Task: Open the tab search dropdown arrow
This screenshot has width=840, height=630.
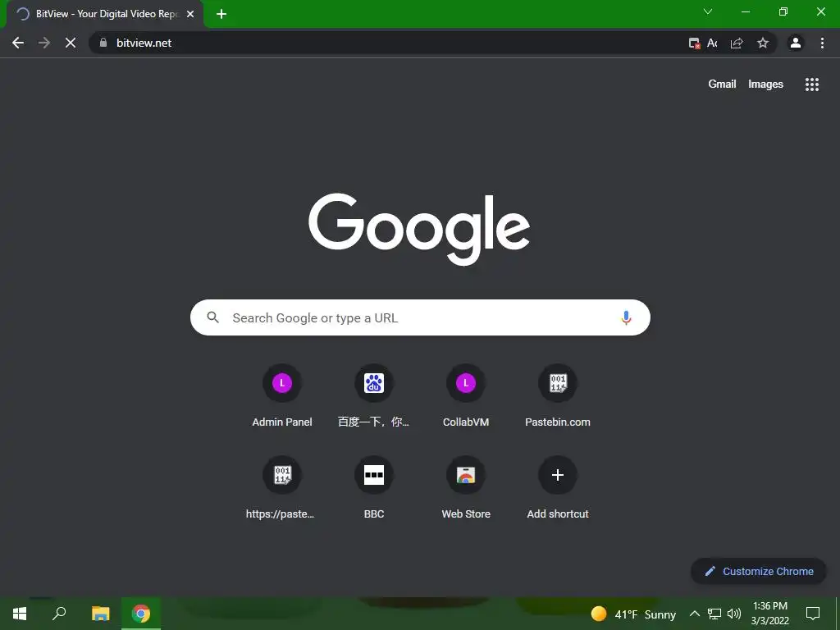Action: (x=708, y=11)
